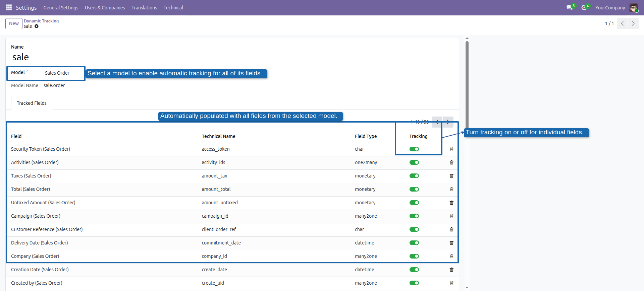Show previous page of tracked fields

[437, 122]
